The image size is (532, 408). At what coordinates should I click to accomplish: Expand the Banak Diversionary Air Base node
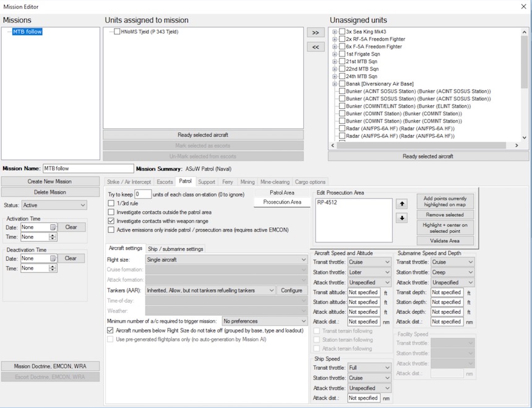coord(335,84)
